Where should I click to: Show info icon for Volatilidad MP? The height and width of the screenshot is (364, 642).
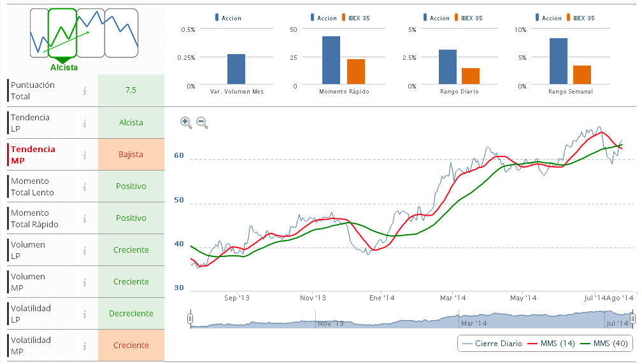(x=85, y=346)
